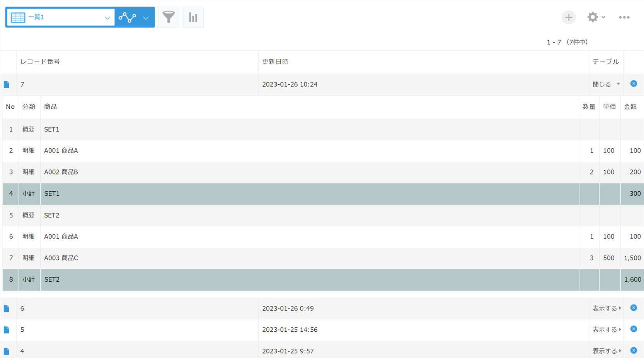The height and width of the screenshot is (358, 644).
Task: Click the No subtable header
Action: (10, 106)
